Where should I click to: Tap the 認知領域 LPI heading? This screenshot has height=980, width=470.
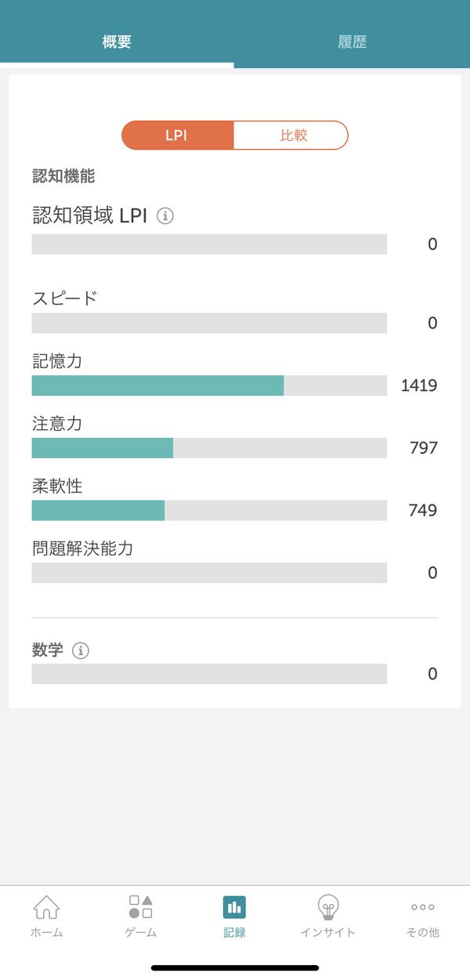(89, 215)
